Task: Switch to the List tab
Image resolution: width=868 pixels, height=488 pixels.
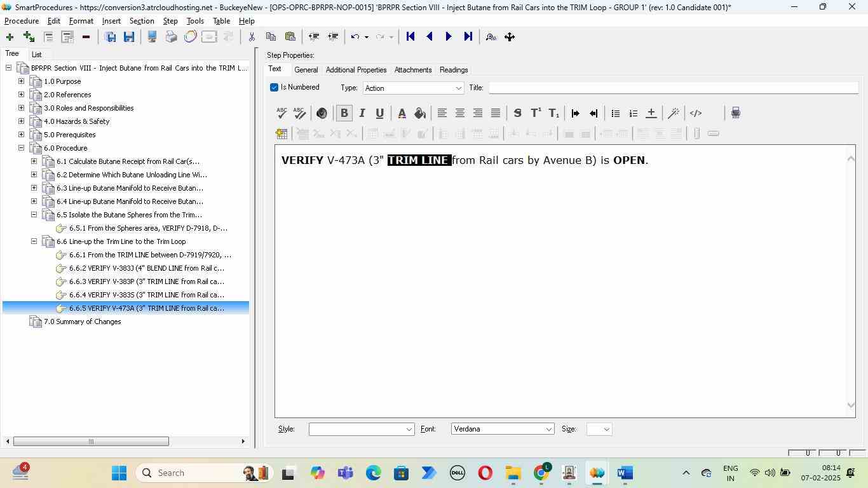Action: 37,55
